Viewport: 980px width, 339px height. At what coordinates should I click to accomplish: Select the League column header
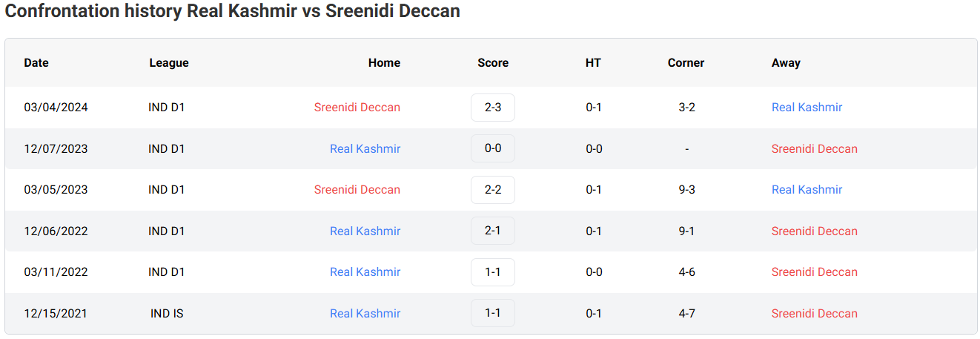click(x=169, y=63)
